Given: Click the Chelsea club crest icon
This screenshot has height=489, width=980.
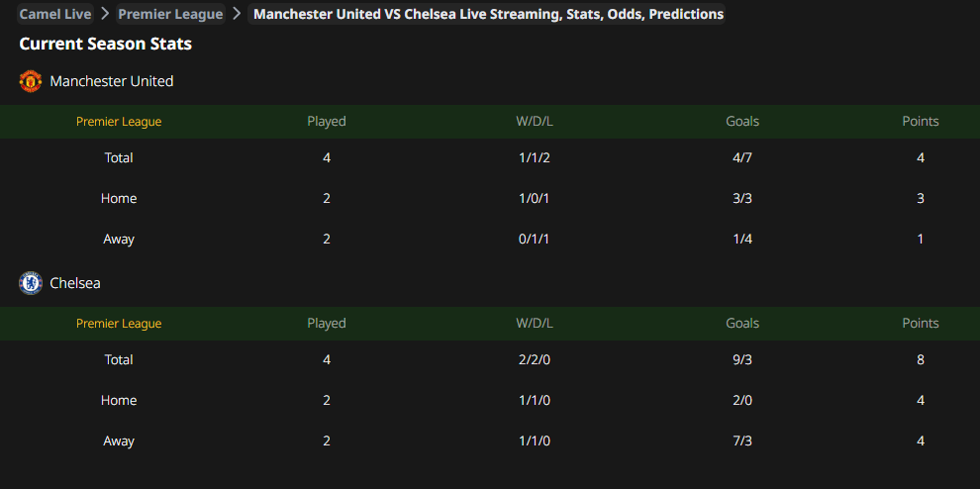Looking at the screenshot, I should (30, 283).
